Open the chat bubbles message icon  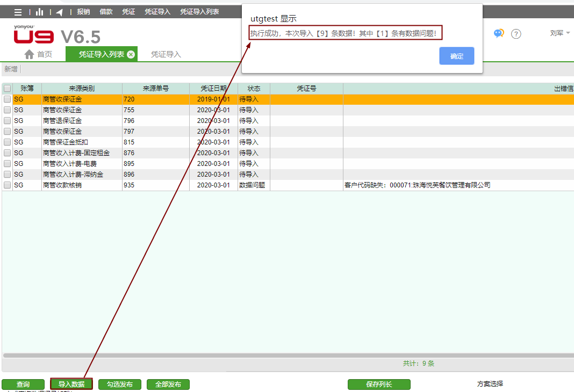pyautogui.click(x=499, y=33)
